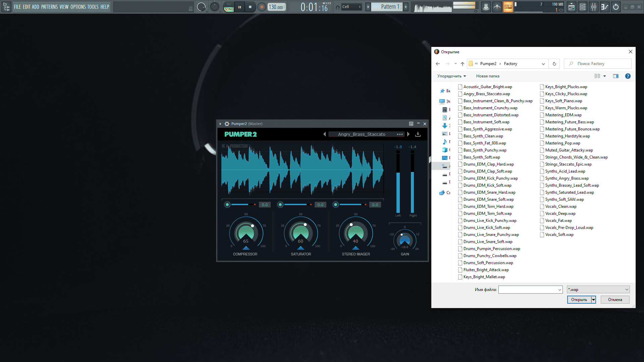This screenshot has height=362, width=644.
Task: Open the Pumper2 plugin gear settings
Action: (x=227, y=124)
